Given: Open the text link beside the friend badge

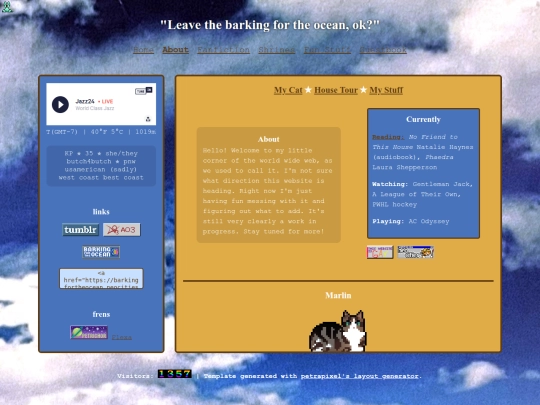Looking at the screenshot, I should coord(122,337).
